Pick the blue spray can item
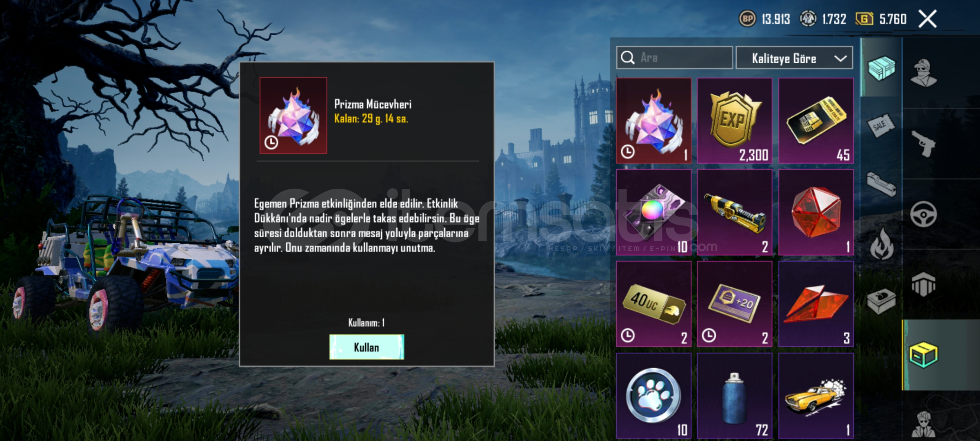The width and height of the screenshot is (980, 441). pyautogui.click(x=734, y=396)
